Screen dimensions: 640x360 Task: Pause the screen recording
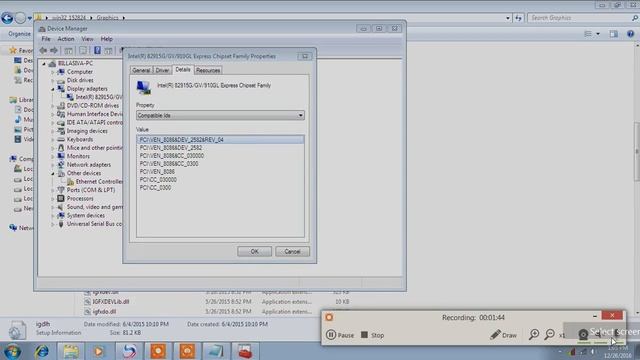340,335
